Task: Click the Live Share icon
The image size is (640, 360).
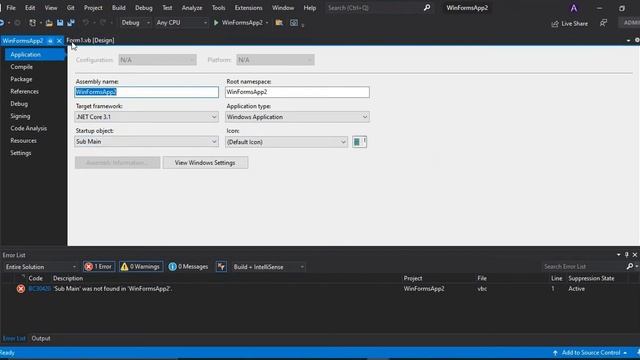Action: [x=555, y=24]
